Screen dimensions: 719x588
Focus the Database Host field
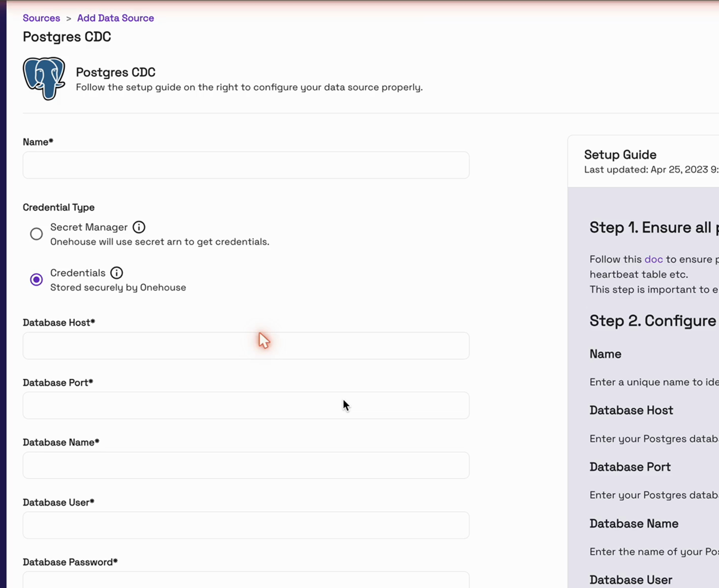(246, 346)
